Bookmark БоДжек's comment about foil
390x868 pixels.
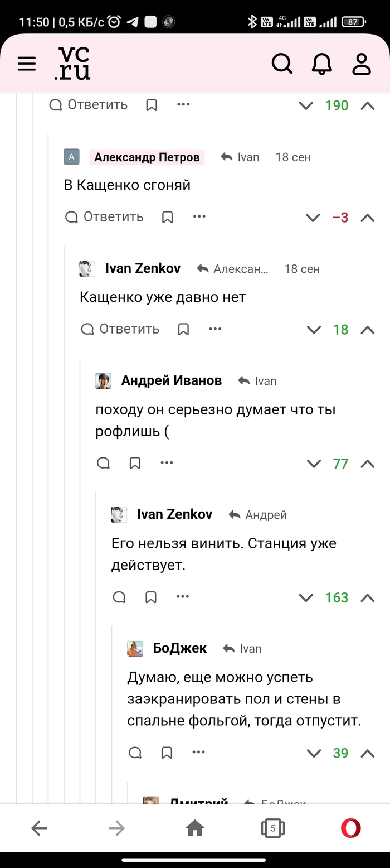(167, 753)
